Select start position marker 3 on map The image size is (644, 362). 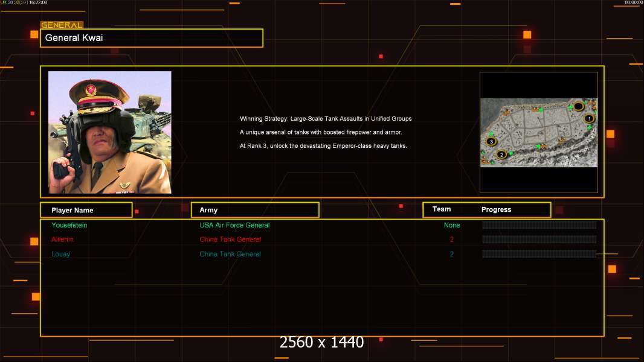click(491, 141)
